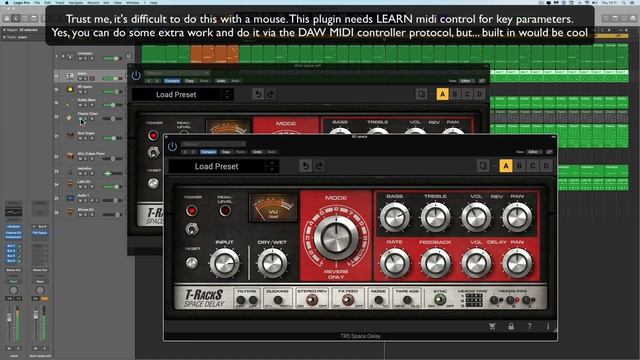Expand Track inspector disclosure triangle
The image size is (640, 360).
4,37
